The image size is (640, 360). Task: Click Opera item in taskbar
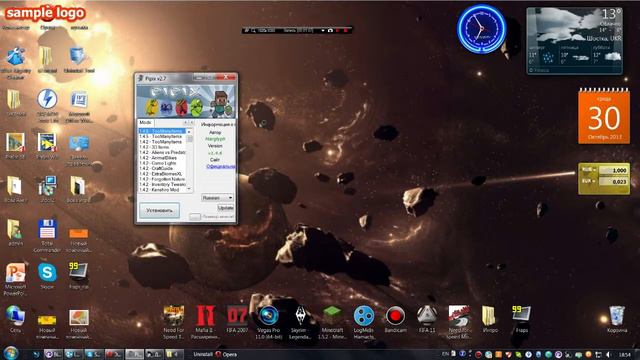point(227,354)
